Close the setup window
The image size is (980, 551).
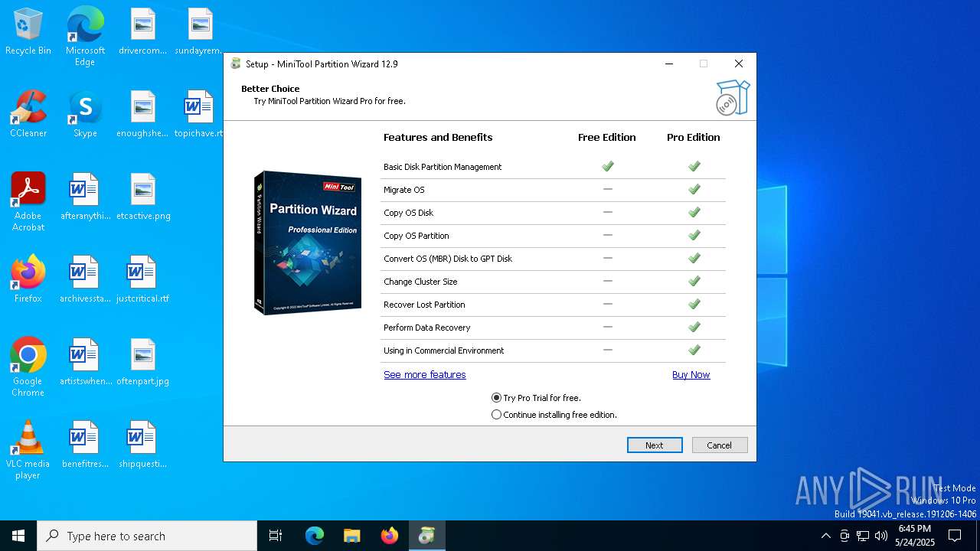[x=738, y=64]
